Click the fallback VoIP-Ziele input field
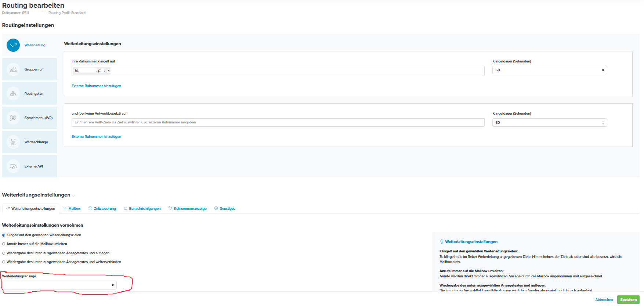This screenshot has height=306, width=644. [x=278, y=123]
